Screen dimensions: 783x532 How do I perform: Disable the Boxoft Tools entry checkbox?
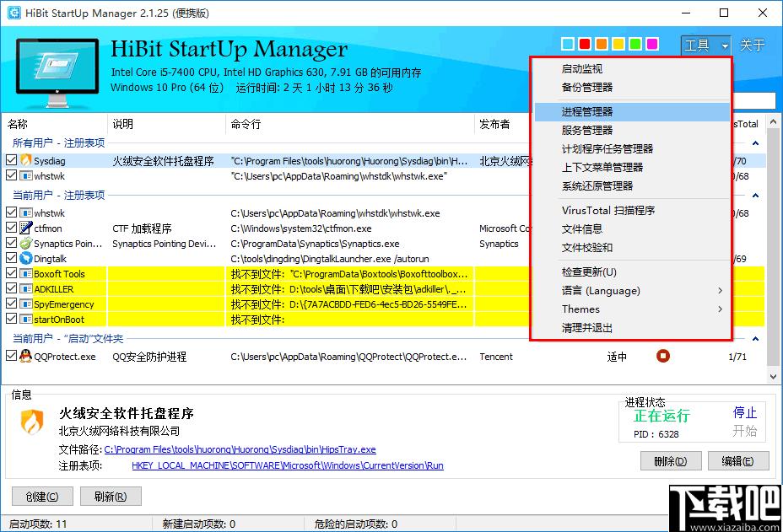point(12,273)
